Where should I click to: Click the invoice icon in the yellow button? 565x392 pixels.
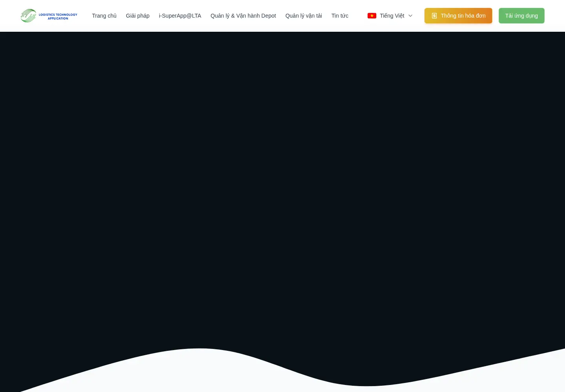434,16
